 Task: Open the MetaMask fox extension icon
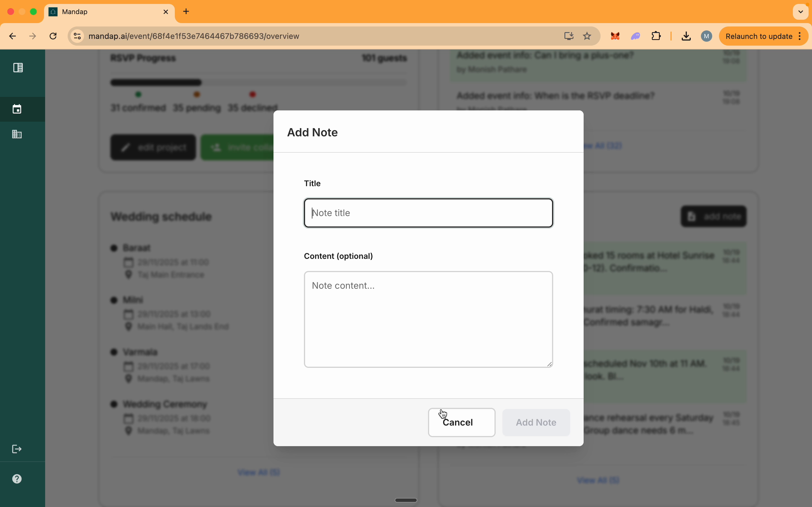[615, 36]
